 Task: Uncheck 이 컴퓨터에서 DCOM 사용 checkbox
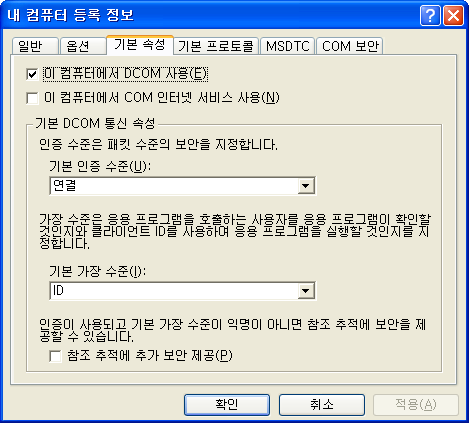pyautogui.click(x=32, y=74)
